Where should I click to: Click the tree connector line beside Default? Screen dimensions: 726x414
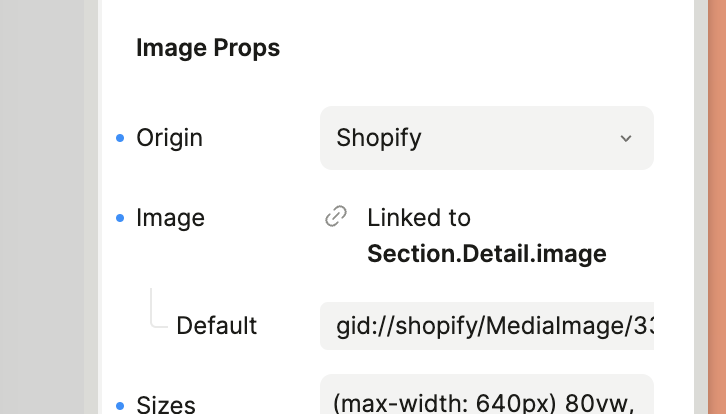[x=153, y=310]
